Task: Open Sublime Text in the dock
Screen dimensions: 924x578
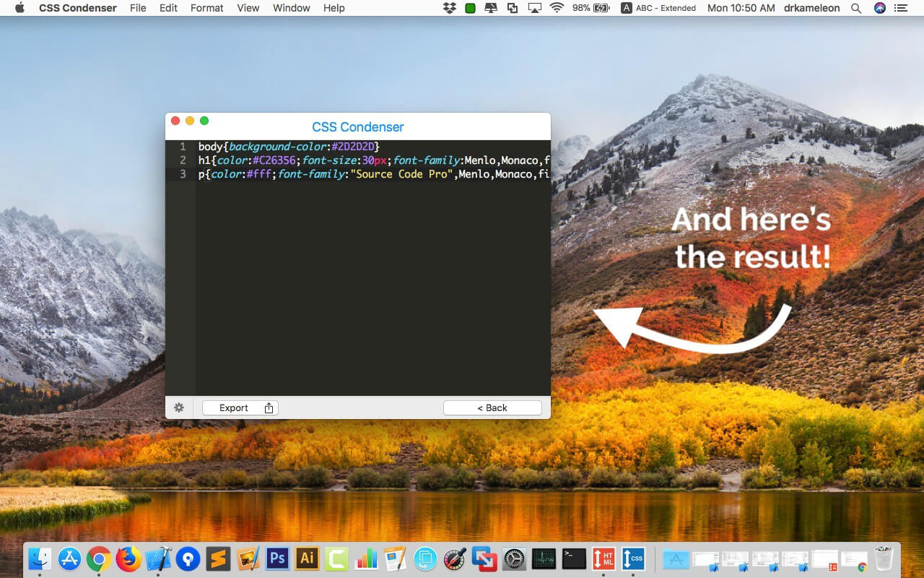Action: (x=218, y=558)
